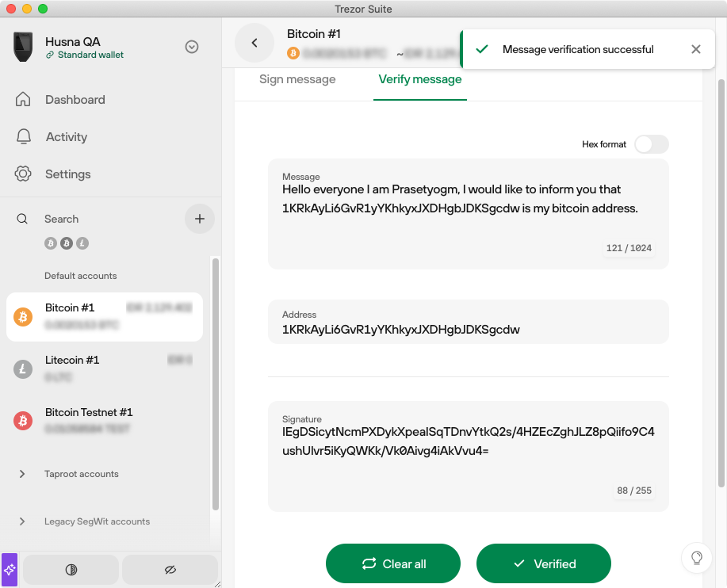This screenshot has width=727, height=588.
Task: Click the Standard wallet label
Action: point(90,55)
